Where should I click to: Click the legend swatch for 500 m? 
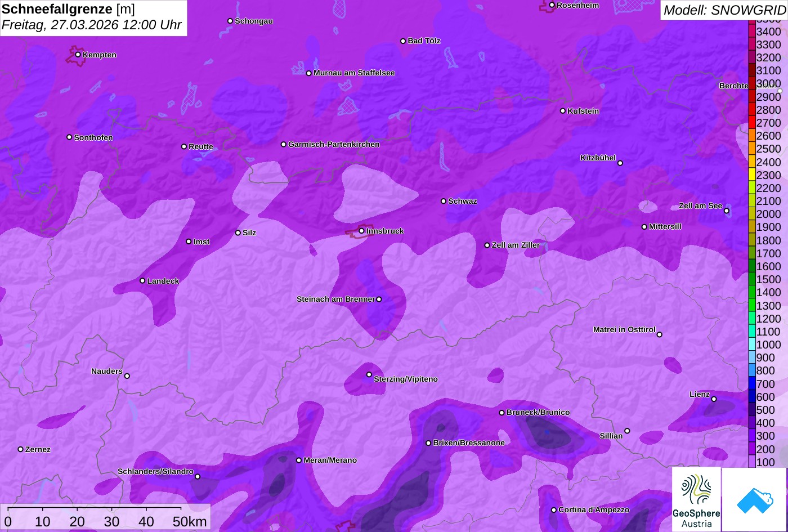pyautogui.click(x=751, y=410)
